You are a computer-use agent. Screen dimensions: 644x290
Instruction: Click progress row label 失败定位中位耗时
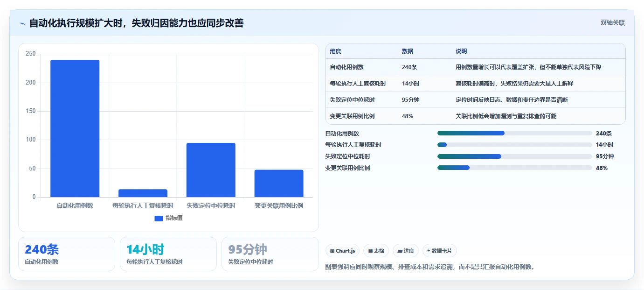[348, 156]
